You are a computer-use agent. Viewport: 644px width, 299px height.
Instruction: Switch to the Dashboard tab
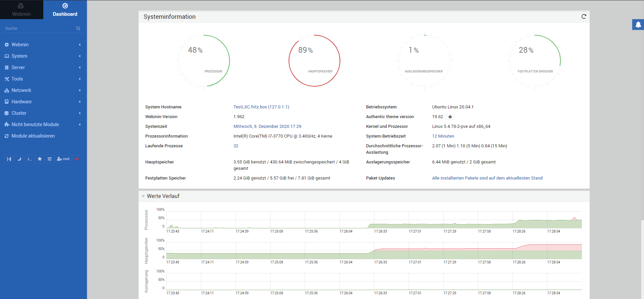tap(65, 9)
